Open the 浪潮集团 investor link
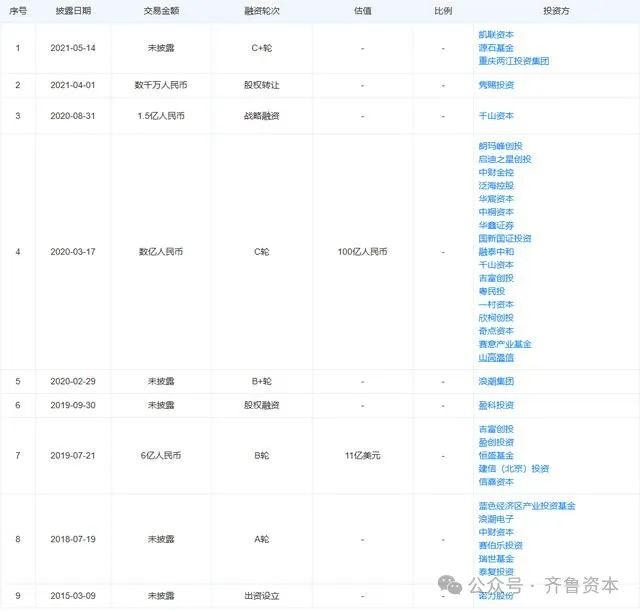Image resolution: width=640 pixels, height=612 pixels. coord(496,381)
